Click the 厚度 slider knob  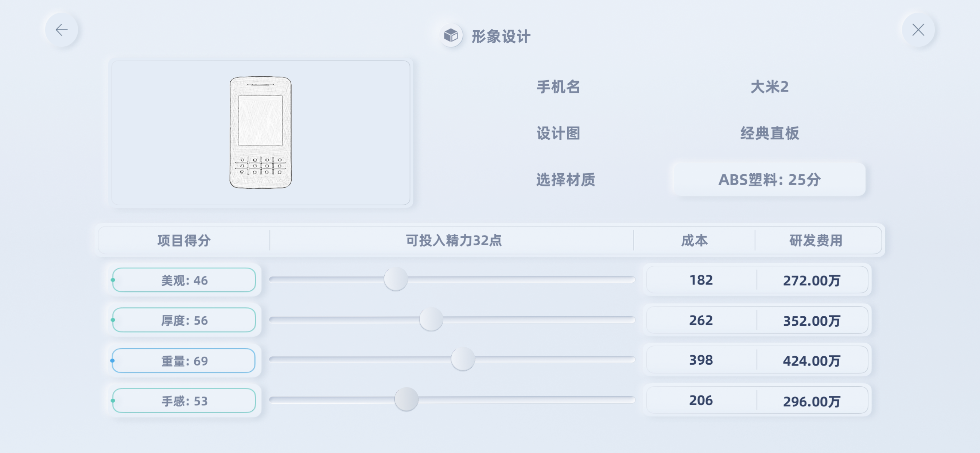[x=431, y=320]
